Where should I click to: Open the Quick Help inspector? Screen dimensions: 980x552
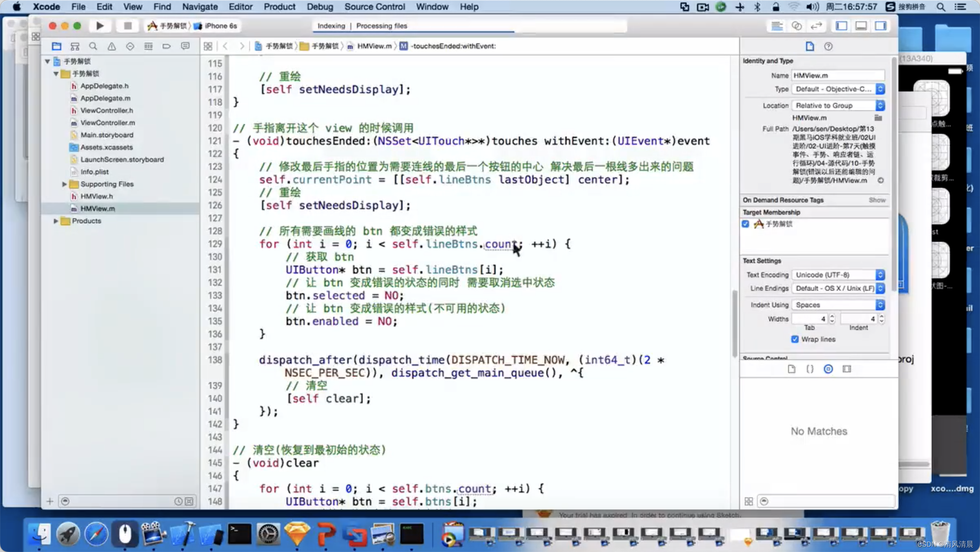(828, 46)
